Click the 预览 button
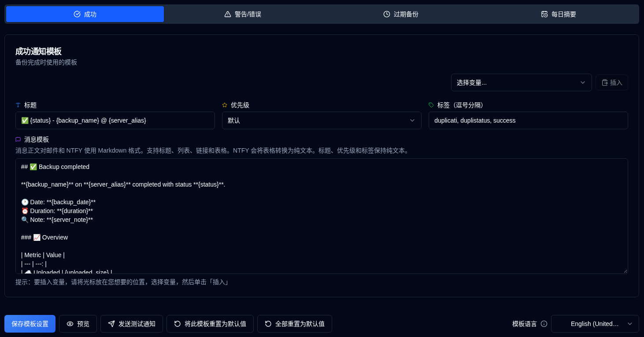This screenshot has height=337, width=644. [78, 324]
